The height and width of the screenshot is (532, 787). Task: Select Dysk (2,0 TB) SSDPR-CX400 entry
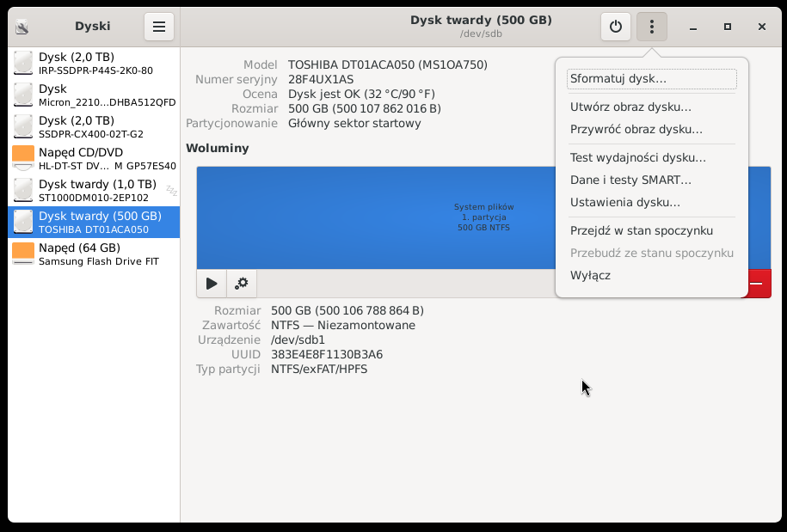[94, 127]
